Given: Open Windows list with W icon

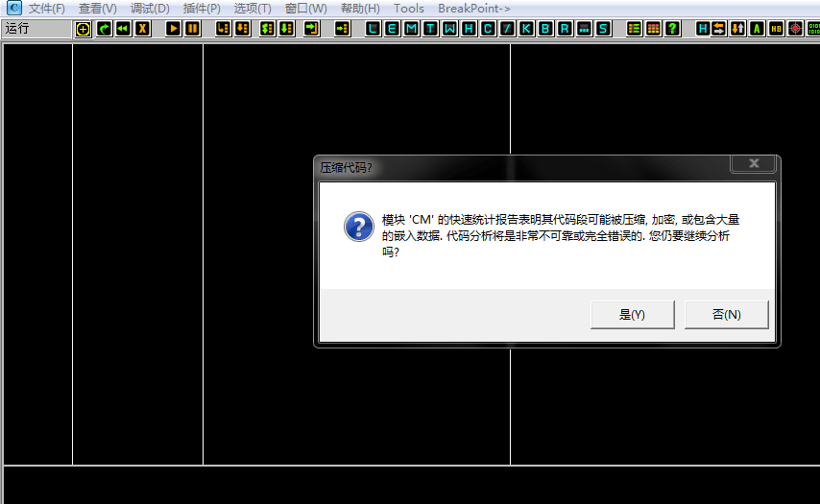Looking at the screenshot, I should click(x=449, y=29).
